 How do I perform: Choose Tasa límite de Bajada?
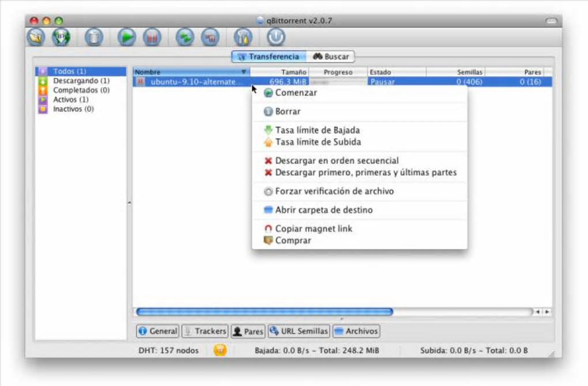[x=360, y=130]
